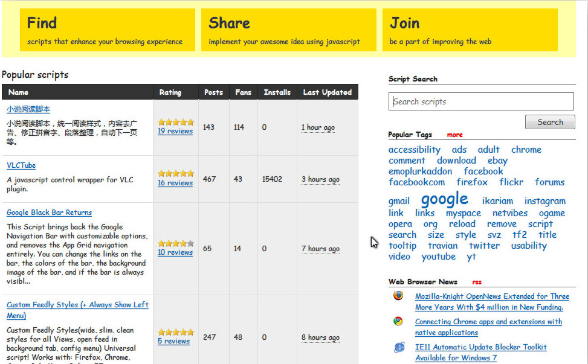Open the VLCTube script page
This screenshot has width=588, height=364.
click(x=21, y=165)
